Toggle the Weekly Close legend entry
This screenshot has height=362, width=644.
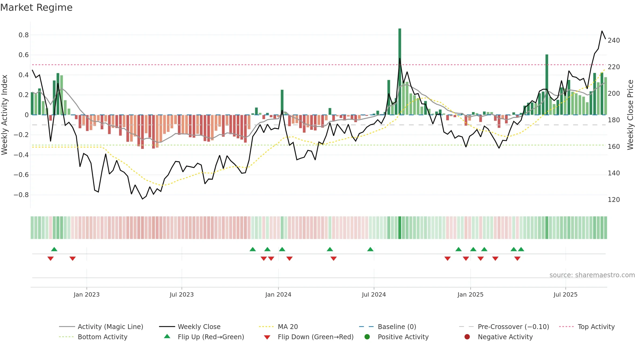190,327
